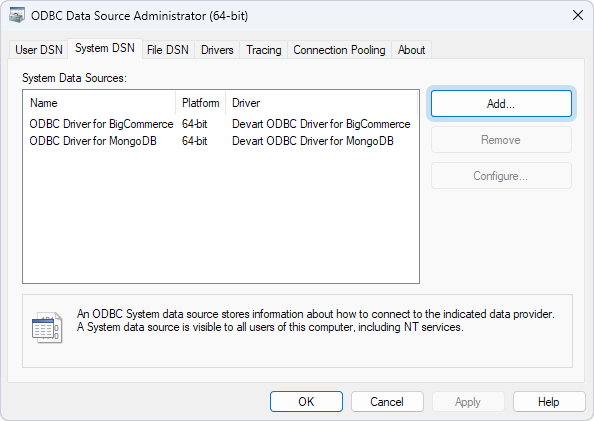Click the Add... button
594x421 pixels.
501,103
